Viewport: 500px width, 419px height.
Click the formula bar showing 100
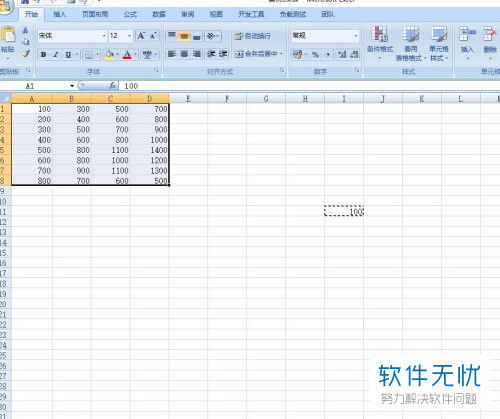tap(310, 86)
